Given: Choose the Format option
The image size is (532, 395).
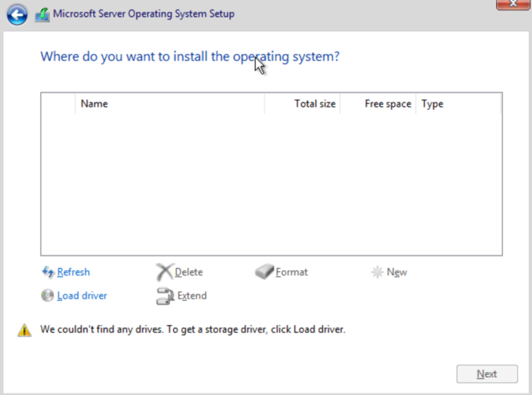Looking at the screenshot, I should (x=292, y=272).
